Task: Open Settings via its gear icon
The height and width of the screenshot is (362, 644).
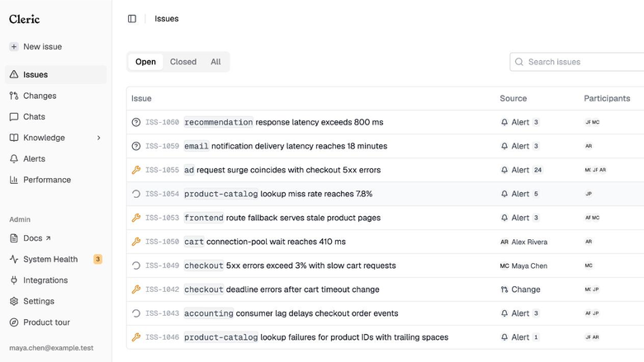Action: point(14,301)
